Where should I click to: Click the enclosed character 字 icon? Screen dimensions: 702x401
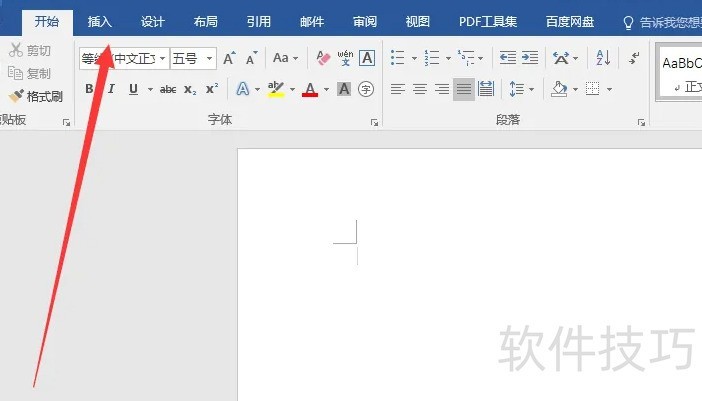tap(366, 89)
